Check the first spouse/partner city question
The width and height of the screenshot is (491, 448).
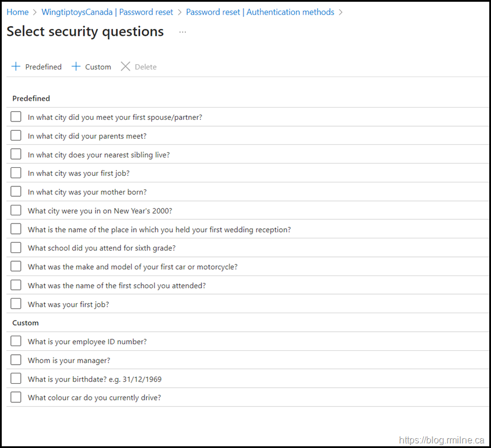click(16, 116)
